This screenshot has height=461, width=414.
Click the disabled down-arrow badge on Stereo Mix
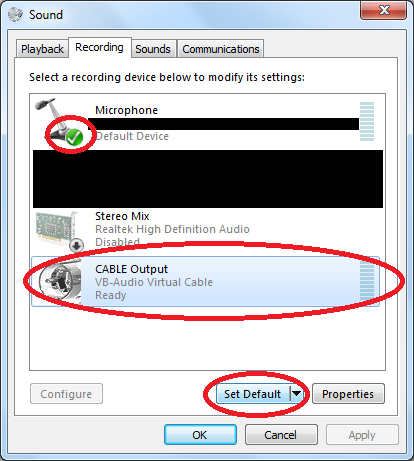[76, 245]
